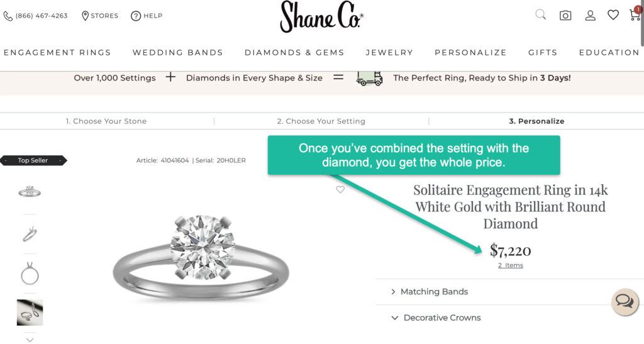The width and height of the screenshot is (644, 344).
Task: Open wishlist heart icon in header
Action: click(613, 15)
